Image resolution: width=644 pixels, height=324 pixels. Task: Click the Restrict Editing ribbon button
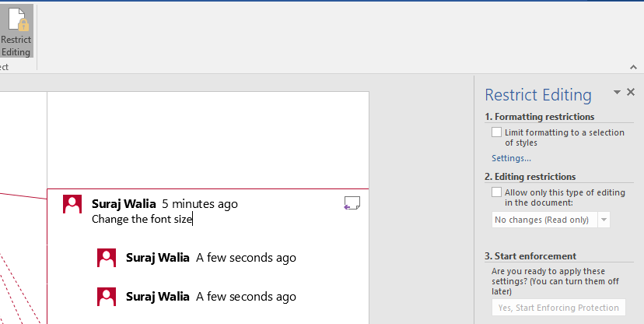(x=16, y=31)
